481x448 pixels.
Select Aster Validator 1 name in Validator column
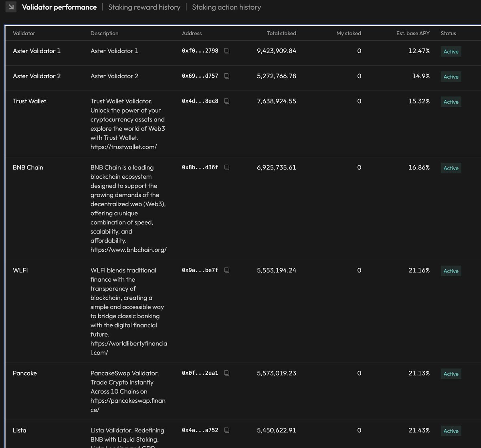coord(37,51)
